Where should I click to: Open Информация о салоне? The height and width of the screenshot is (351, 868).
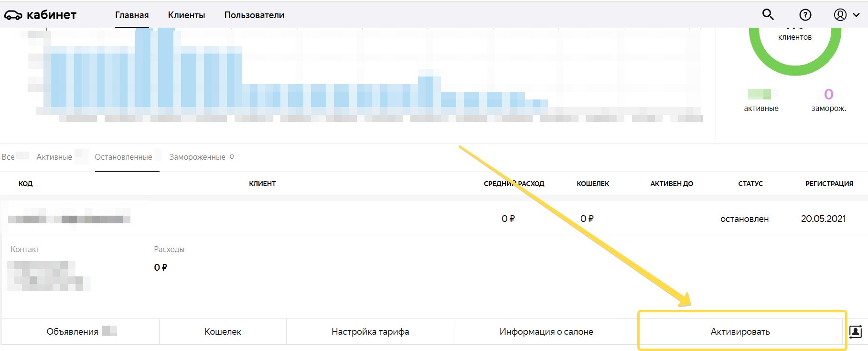click(x=546, y=331)
